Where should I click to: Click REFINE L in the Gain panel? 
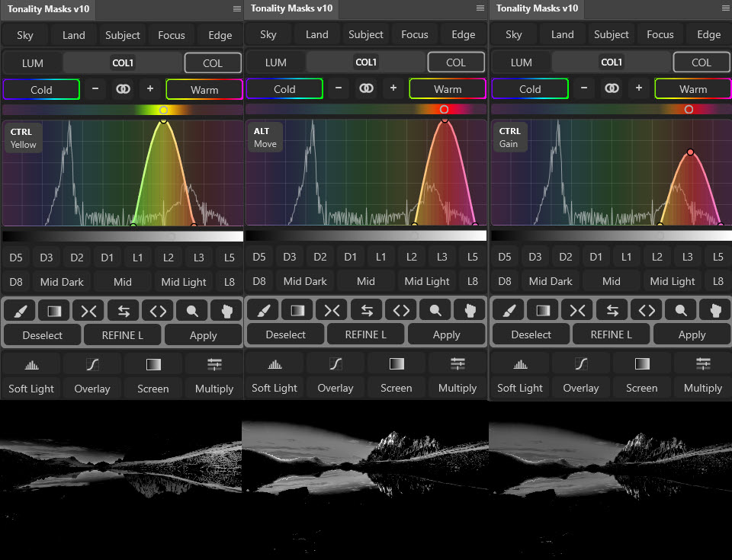click(x=612, y=334)
